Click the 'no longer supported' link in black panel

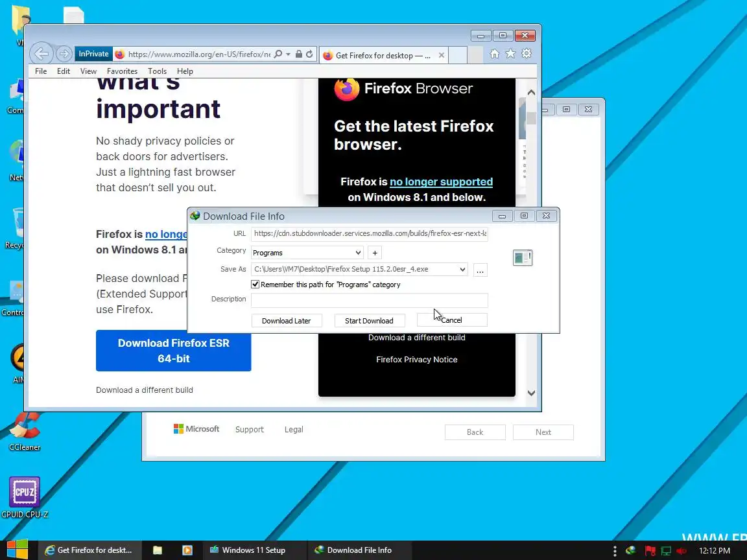tap(441, 181)
